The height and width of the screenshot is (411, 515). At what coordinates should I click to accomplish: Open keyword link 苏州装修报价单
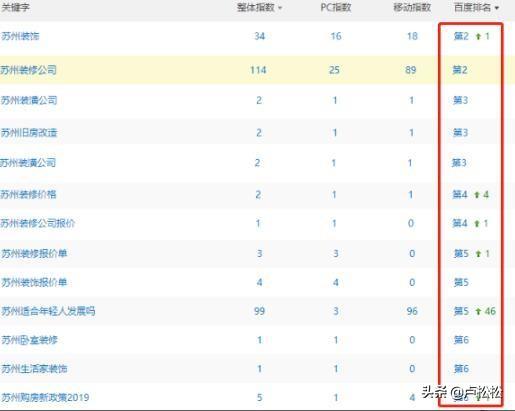[x=34, y=253]
